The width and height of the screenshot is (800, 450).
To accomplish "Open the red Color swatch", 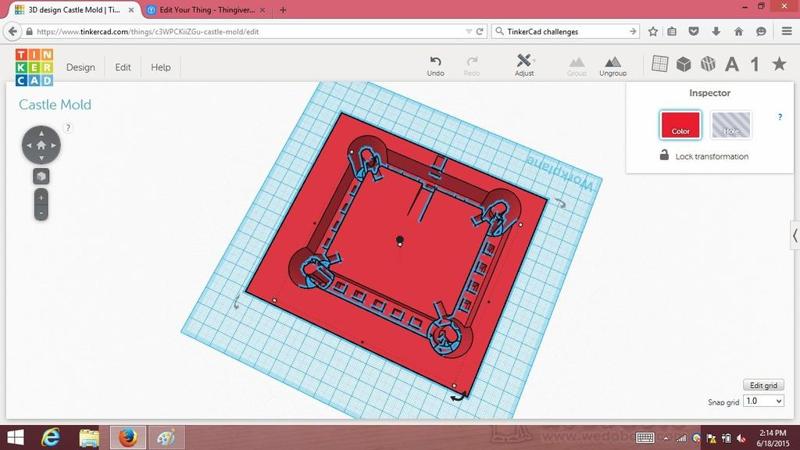I will click(x=680, y=125).
